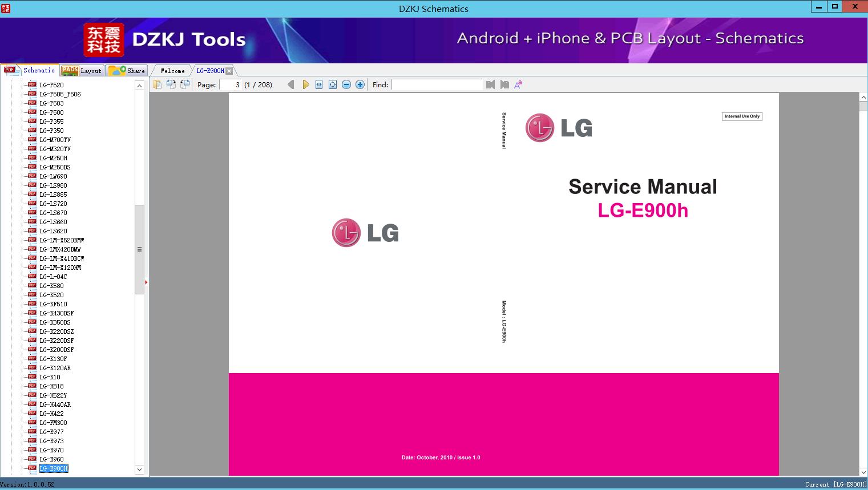This screenshot has width=868, height=490.
Task: Click PDF icon beside LG-E970
Action: pyautogui.click(x=32, y=449)
